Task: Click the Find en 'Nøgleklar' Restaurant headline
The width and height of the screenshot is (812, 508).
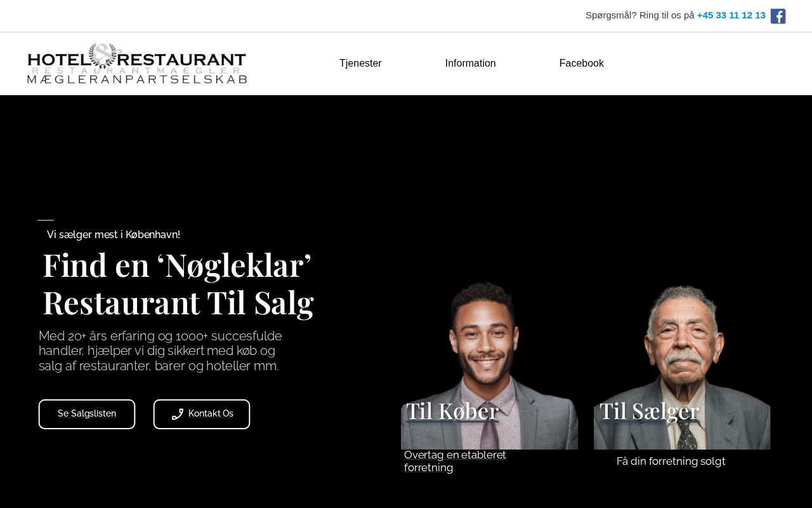Action: [x=178, y=284]
